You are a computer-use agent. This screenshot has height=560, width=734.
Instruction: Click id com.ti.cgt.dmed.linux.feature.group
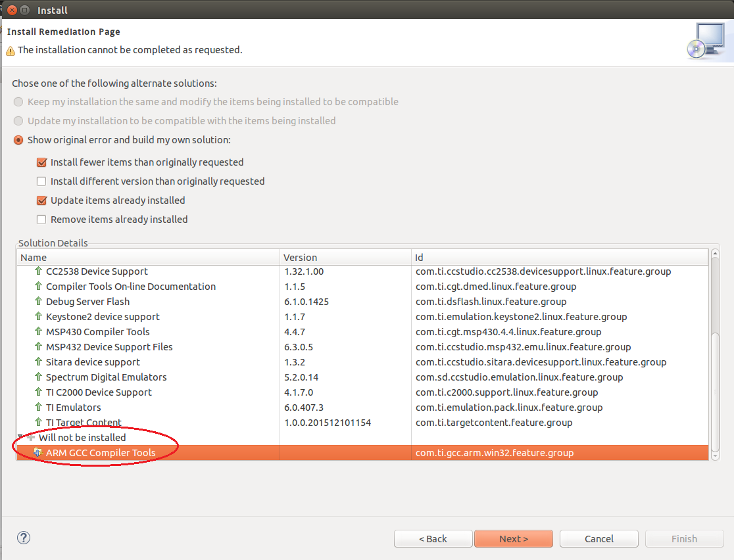point(496,287)
